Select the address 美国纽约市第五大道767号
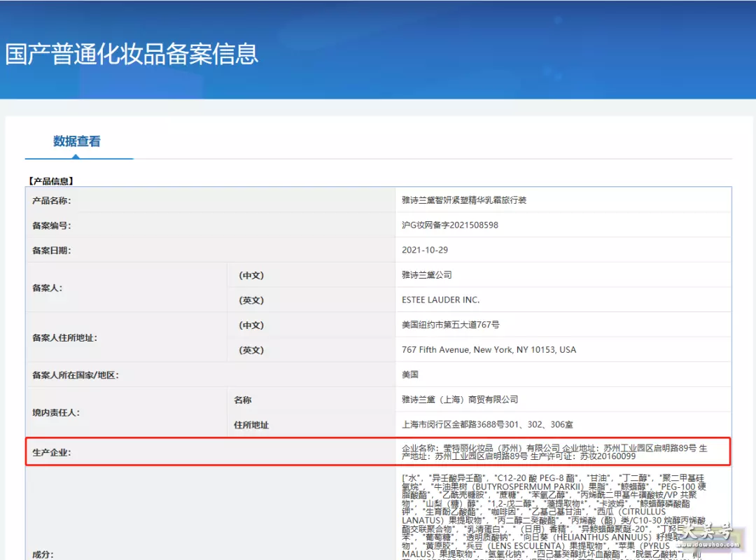 [450, 325]
